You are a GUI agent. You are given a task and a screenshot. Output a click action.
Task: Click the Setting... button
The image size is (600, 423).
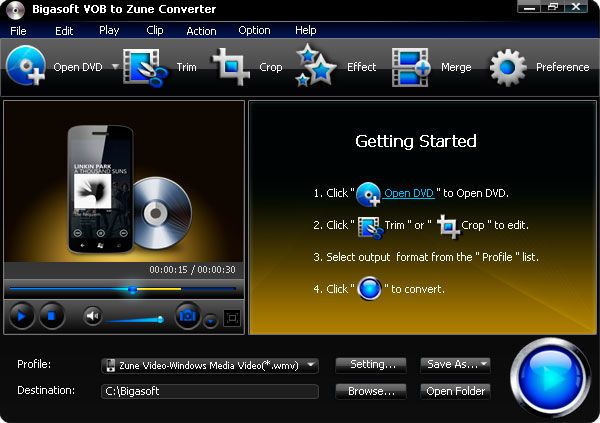click(x=371, y=364)
